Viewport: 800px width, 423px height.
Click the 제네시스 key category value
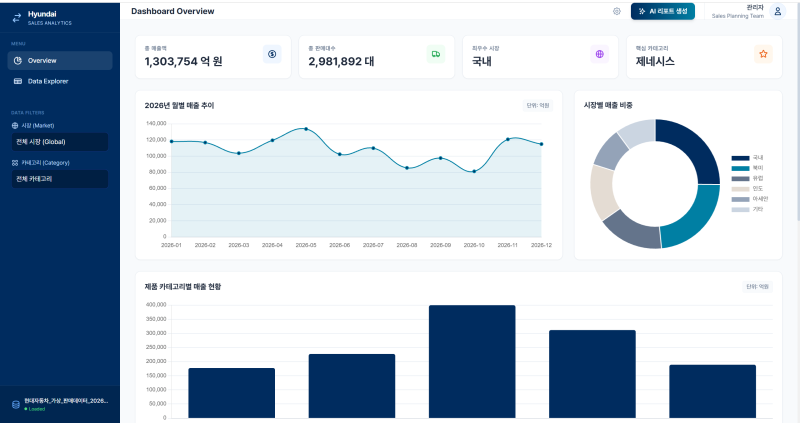pyautogui.click(x=655, y=62)
